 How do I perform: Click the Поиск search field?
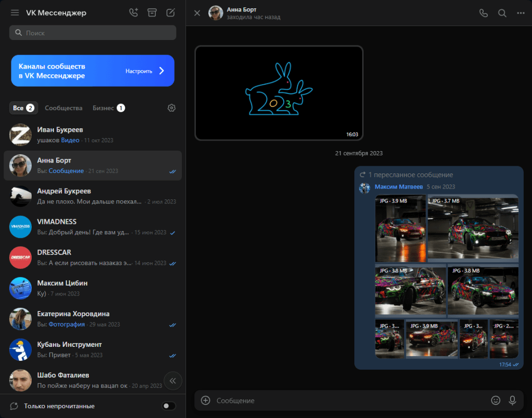click(x=93, y=33)
